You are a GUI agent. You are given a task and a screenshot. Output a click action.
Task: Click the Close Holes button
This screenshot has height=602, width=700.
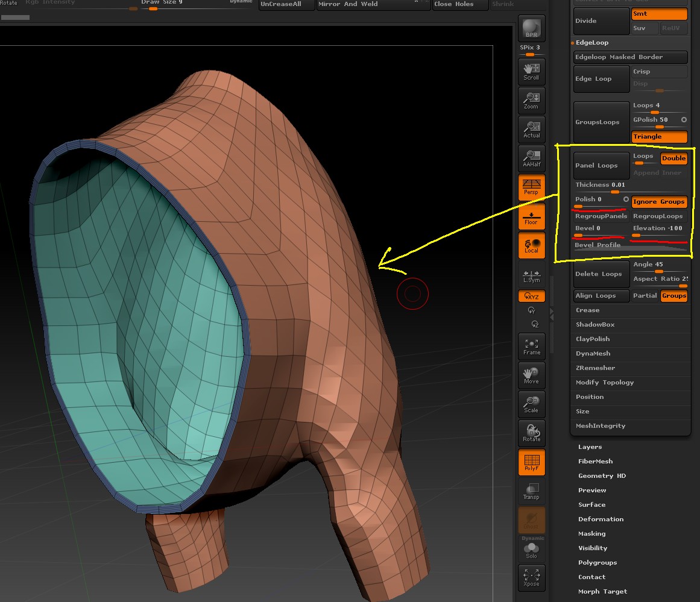click(x=459, y=4)
